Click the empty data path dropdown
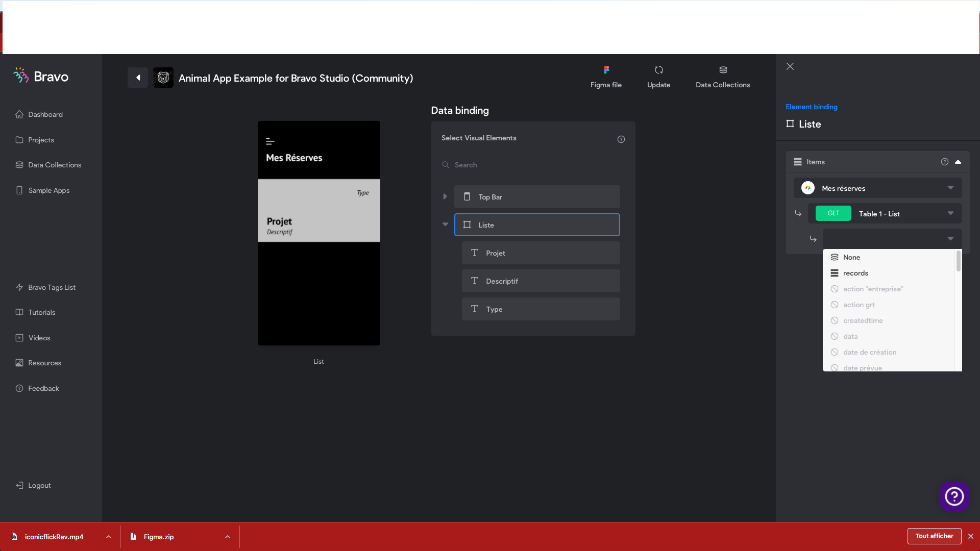980x551 pixels. 892,238
